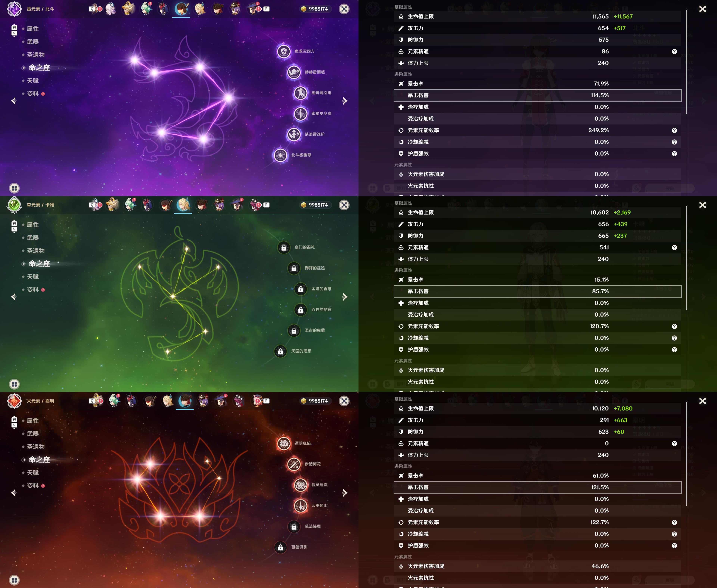Click Kaveh's selected portrait in the party bar

(183, 205)
